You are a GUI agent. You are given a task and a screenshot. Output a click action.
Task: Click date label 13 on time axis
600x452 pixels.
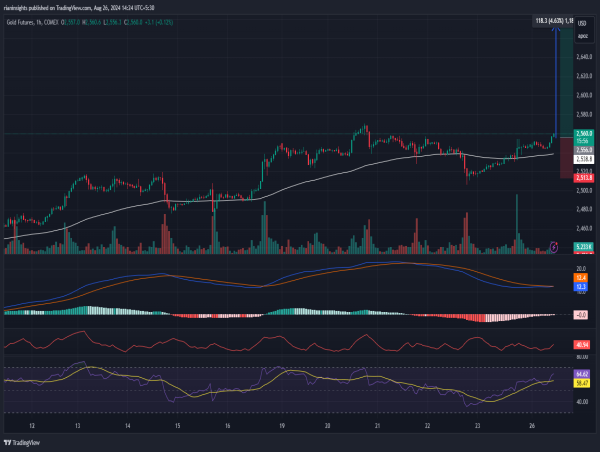pos(78,426)
